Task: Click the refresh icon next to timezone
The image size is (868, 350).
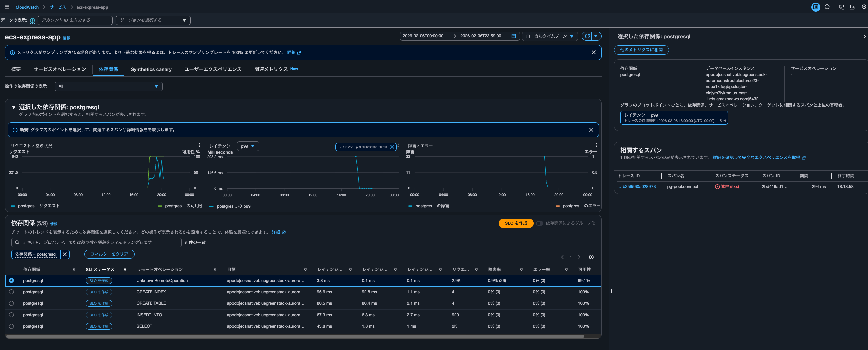Action: coord(587,36)
